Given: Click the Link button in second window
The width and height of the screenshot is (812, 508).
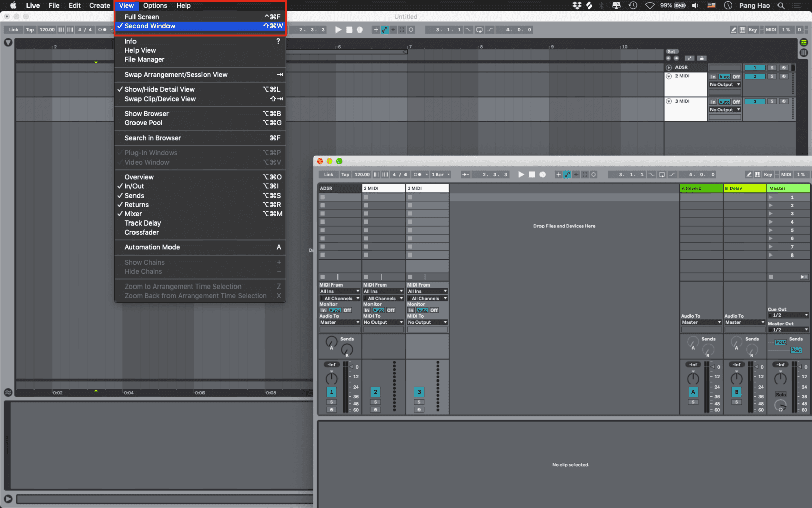Looking at the screenshot, I should pyautogui.click(x=329, y=174).
